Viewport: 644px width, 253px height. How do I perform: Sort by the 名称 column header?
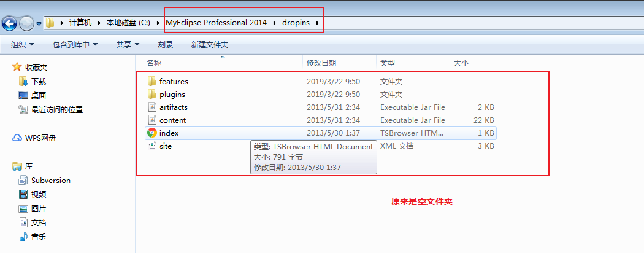(x=154, y=63)
